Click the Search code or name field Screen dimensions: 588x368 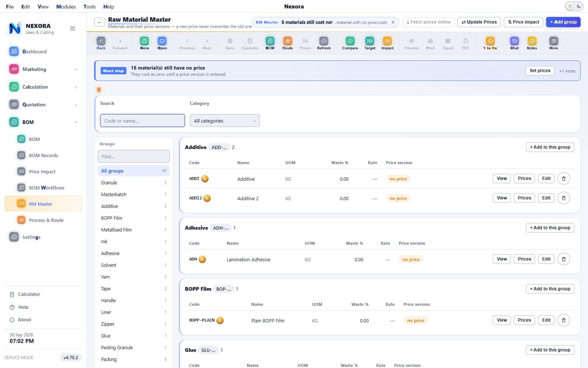pyautogui.click(x=143, y=121)
